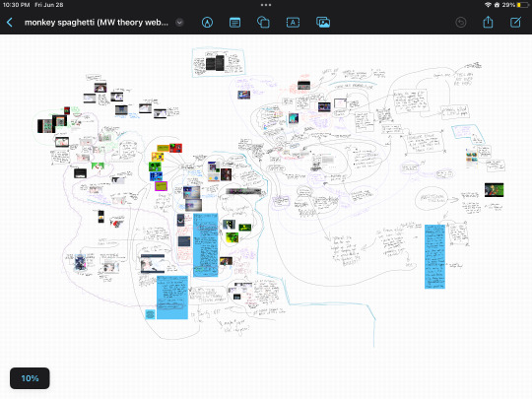Open the 10% zoom level menu
The image size is (532, 399).
[30, 378]
